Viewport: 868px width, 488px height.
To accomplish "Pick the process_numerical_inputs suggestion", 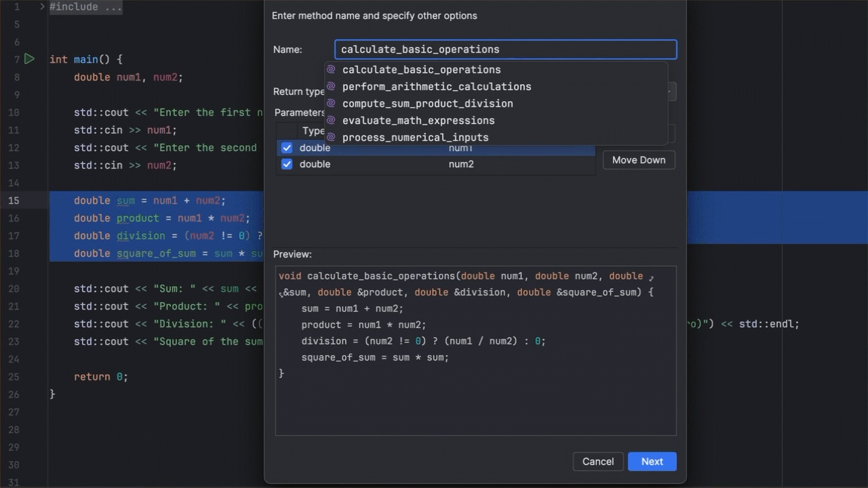I will pyautogui.click(x=496, y=138).
